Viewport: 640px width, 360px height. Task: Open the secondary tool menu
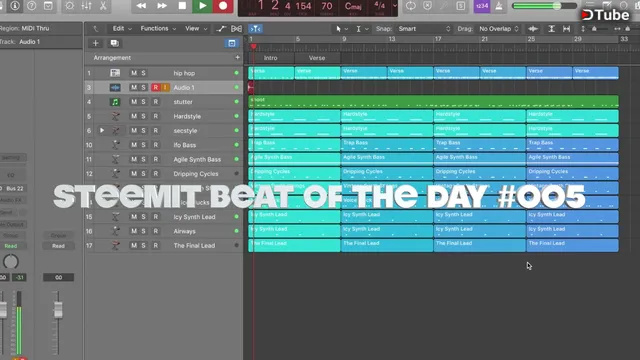click(362, 29)
